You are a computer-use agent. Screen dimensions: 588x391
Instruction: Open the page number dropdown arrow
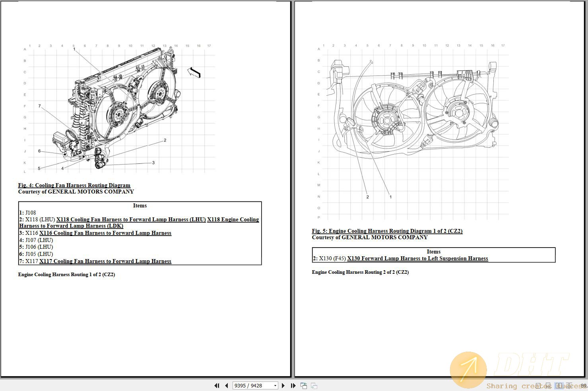click(x=275, y=385)
